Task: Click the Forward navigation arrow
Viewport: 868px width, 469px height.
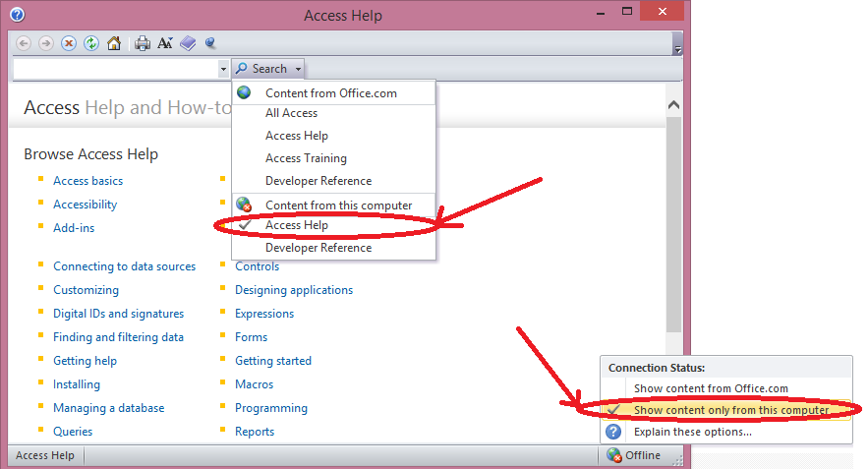Action: pos(46,43)
